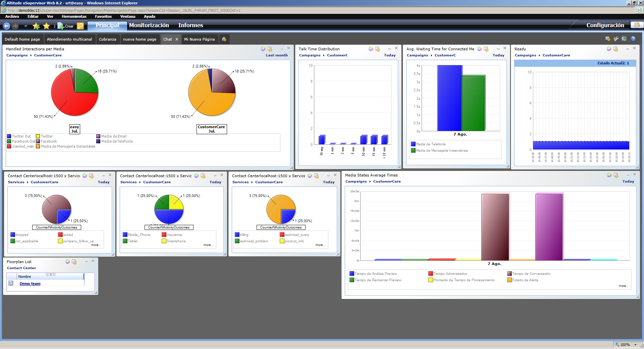Click the page widget settings gear icon

608,39
